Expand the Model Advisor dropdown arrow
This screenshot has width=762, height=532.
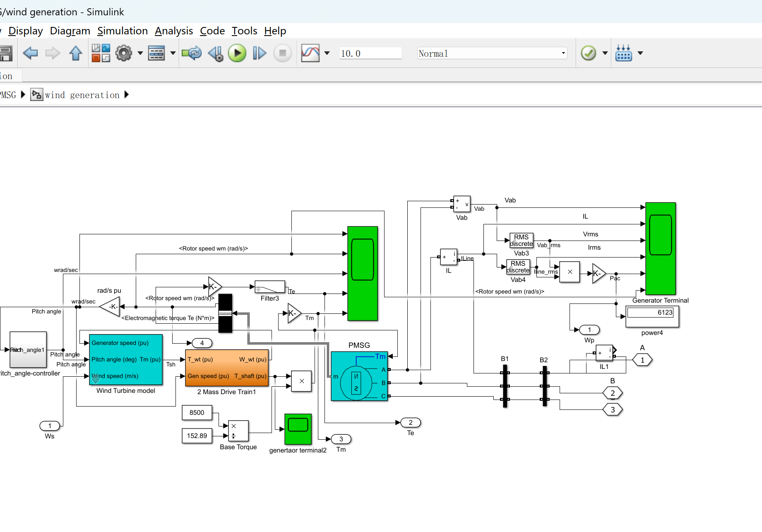pyautogui.click(x=605, y=53)
